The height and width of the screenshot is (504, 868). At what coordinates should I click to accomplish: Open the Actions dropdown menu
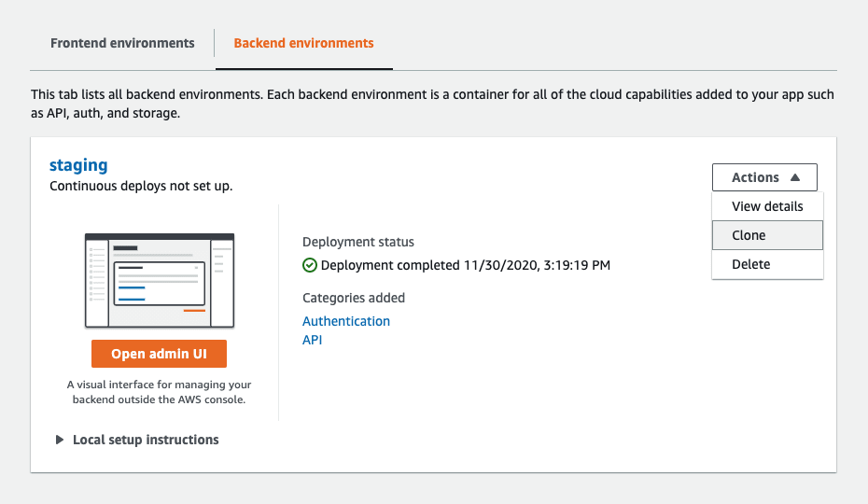tap(764, 177)
